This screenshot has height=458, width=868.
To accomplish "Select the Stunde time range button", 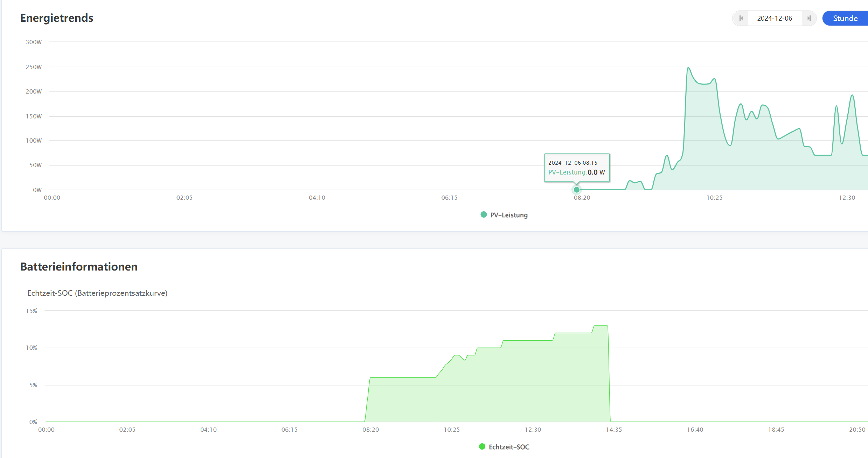I will pos(845,18).
